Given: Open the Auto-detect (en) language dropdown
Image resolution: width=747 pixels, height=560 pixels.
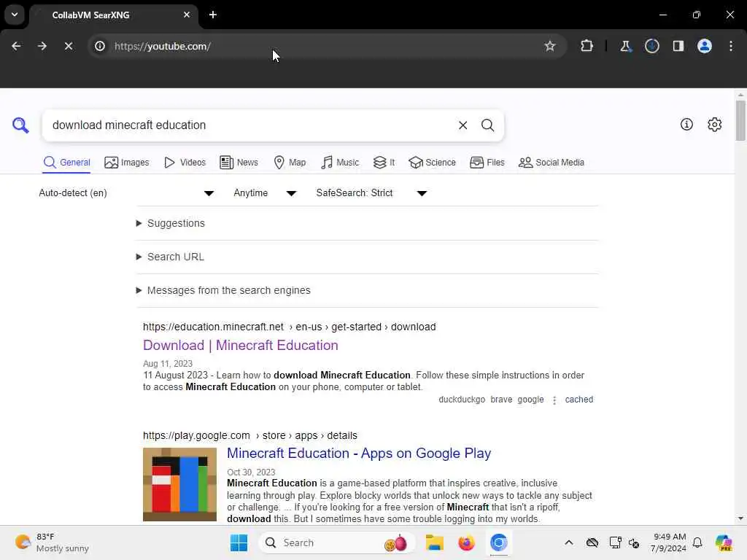Looking at the screenshot, I should (x=126, y=192).
